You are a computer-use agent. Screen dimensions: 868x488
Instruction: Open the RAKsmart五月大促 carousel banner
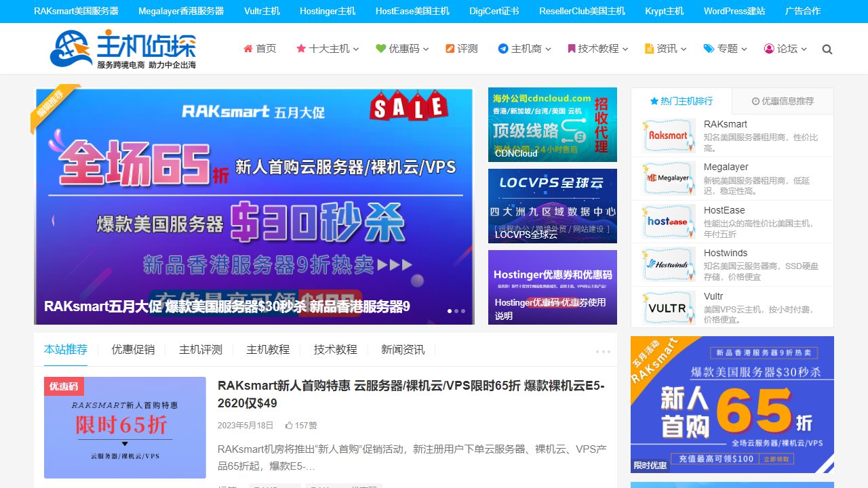tap(254, 206)
